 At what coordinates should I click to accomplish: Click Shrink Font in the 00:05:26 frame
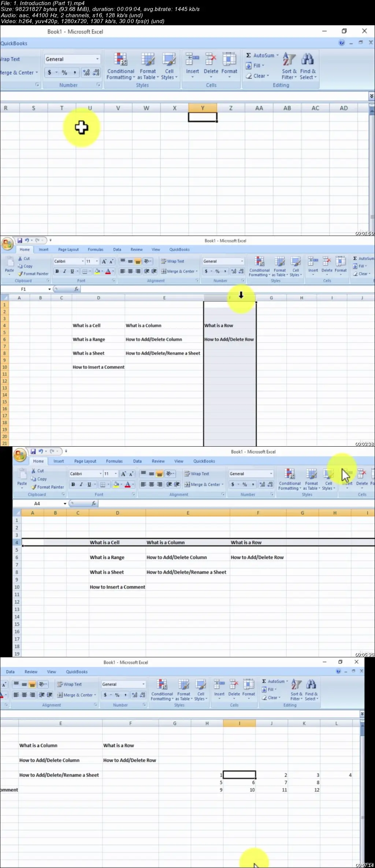131,474
